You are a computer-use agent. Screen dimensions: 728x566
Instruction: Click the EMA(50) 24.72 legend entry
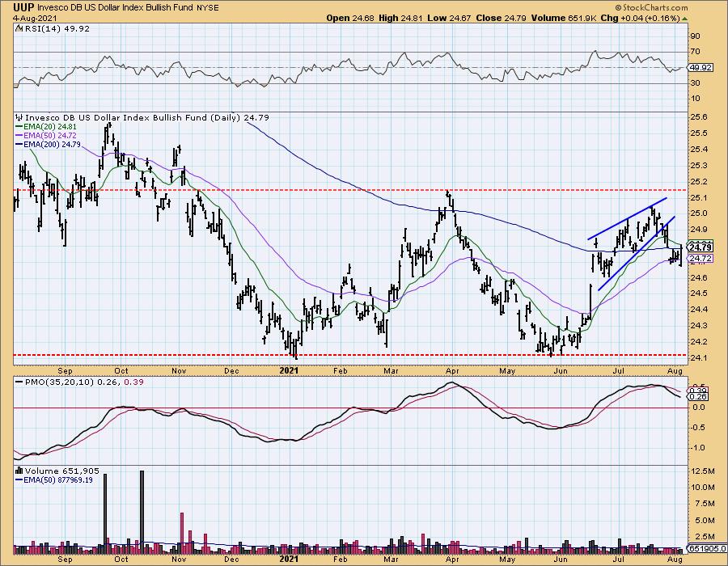pos(46,135)
